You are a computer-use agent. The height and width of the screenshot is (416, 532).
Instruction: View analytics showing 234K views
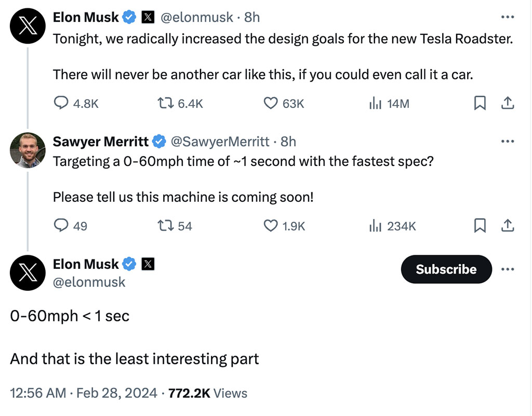pos(375,226)
